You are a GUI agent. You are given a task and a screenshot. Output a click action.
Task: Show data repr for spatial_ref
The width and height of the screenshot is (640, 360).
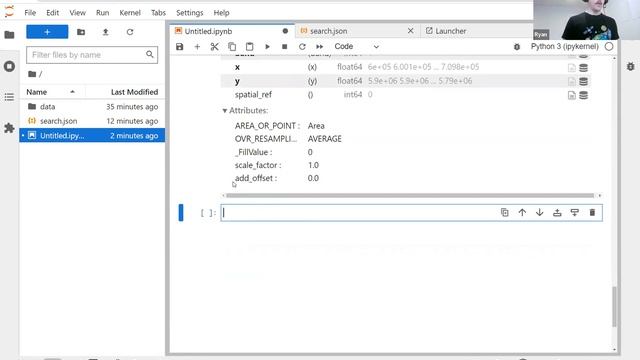584,96
